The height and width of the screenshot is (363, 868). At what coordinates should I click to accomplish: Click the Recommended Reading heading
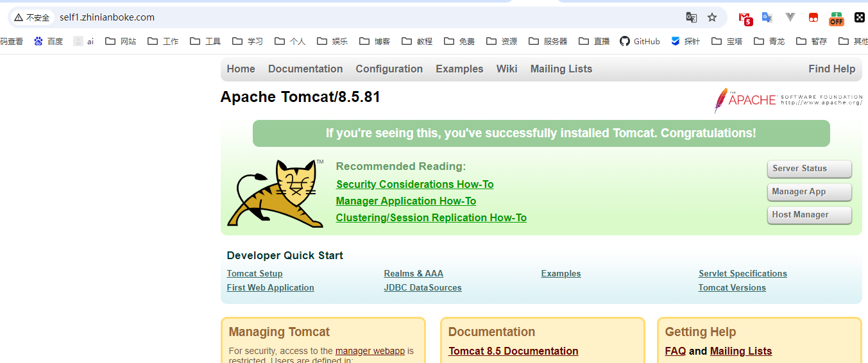click(x=401, y=166)
